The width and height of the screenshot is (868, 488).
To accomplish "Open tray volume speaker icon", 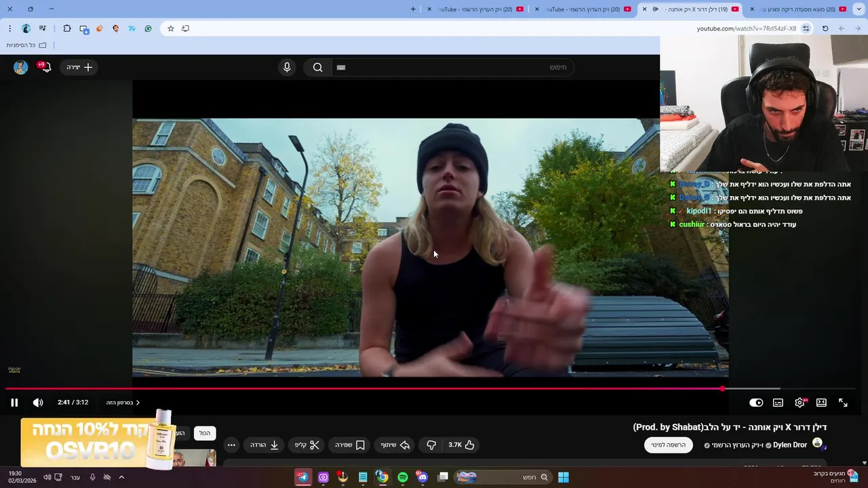I will (x=47, y=477).
